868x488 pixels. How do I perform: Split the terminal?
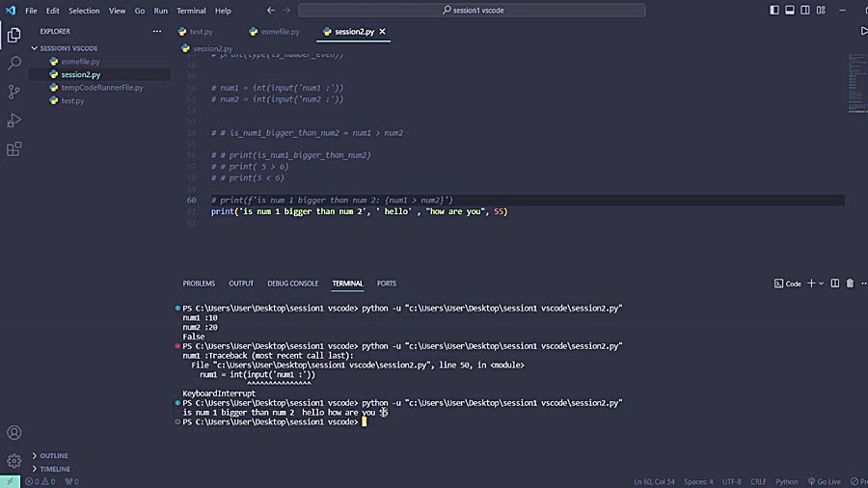coord(835,284)
